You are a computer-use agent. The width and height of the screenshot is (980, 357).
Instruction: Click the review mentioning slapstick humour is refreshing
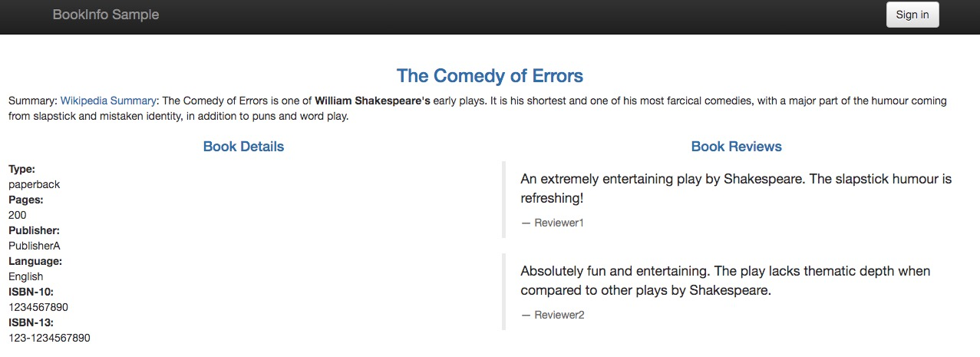(735, 188)
